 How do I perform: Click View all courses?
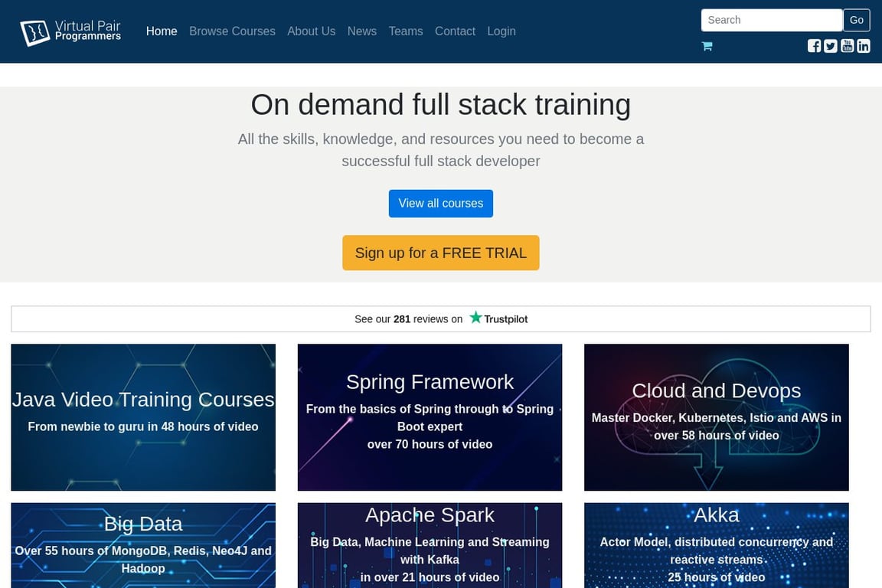click(440, 203)
